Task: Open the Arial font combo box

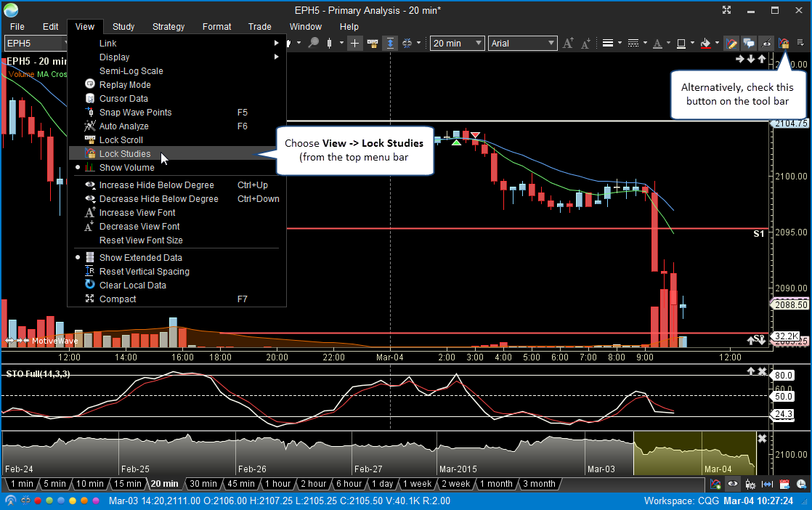Action: point(522,43)
